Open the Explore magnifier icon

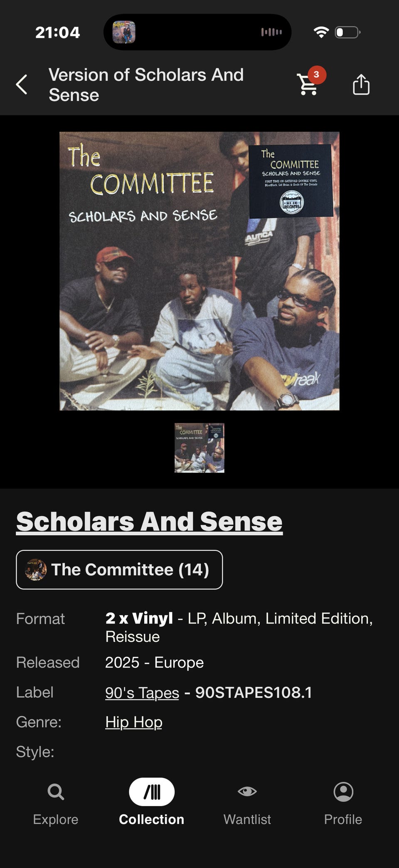click(x=56, y=791)
